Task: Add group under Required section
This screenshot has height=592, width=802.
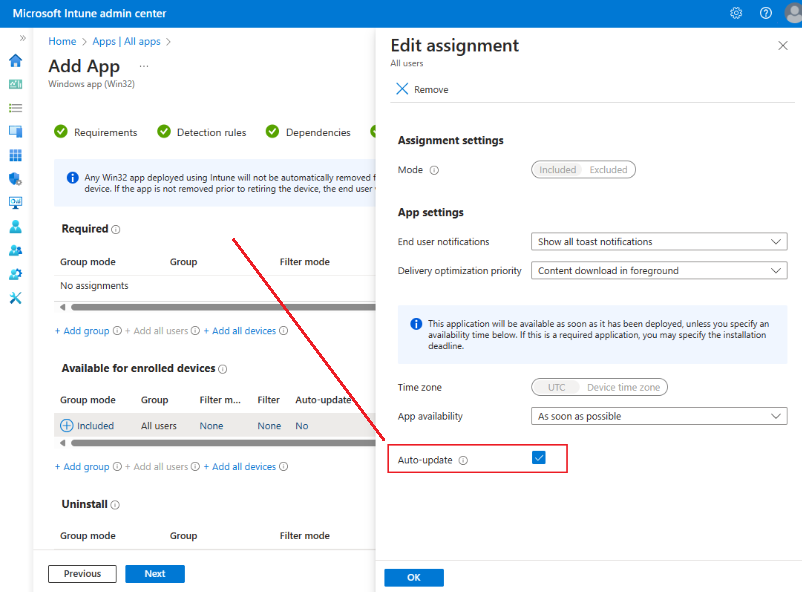Action: 82,331
